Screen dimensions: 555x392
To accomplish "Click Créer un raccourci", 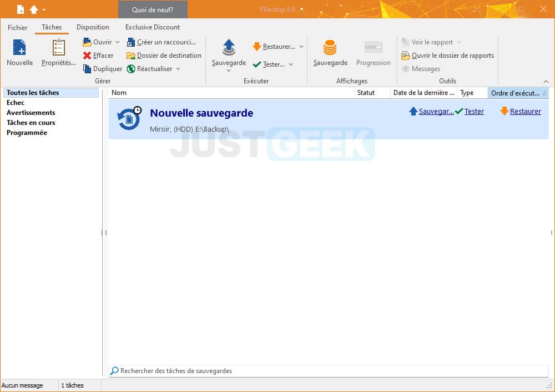I will [162, 42].
